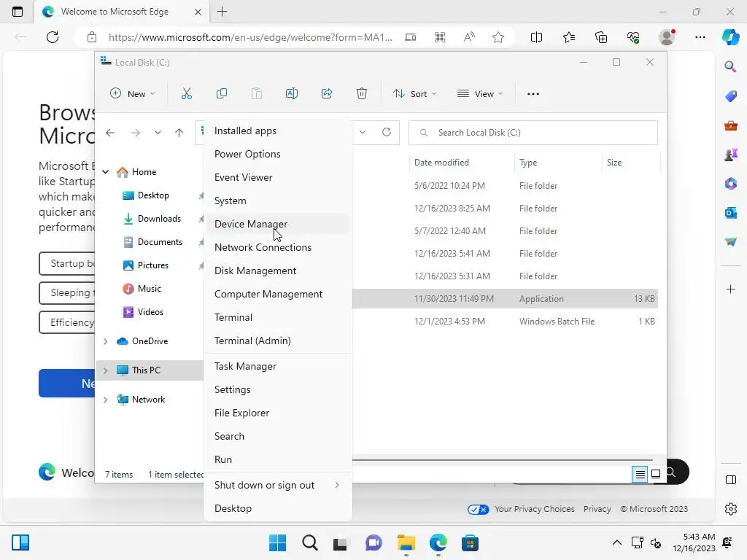Select Installed apps from the menu
Viewport: 747px width, 560px height.
coord(278,131)
